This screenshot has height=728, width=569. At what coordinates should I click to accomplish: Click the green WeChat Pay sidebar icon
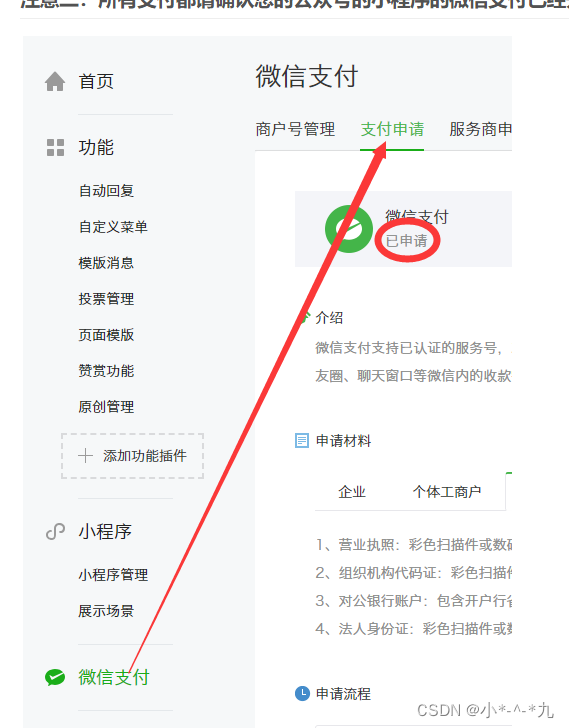(x=55, y=677)
